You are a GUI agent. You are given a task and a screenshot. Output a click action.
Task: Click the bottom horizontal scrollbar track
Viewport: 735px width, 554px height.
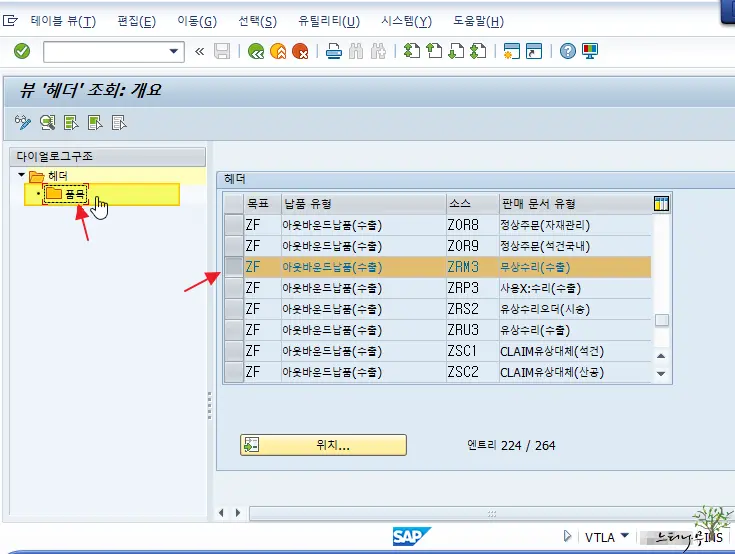coord(490,513)
